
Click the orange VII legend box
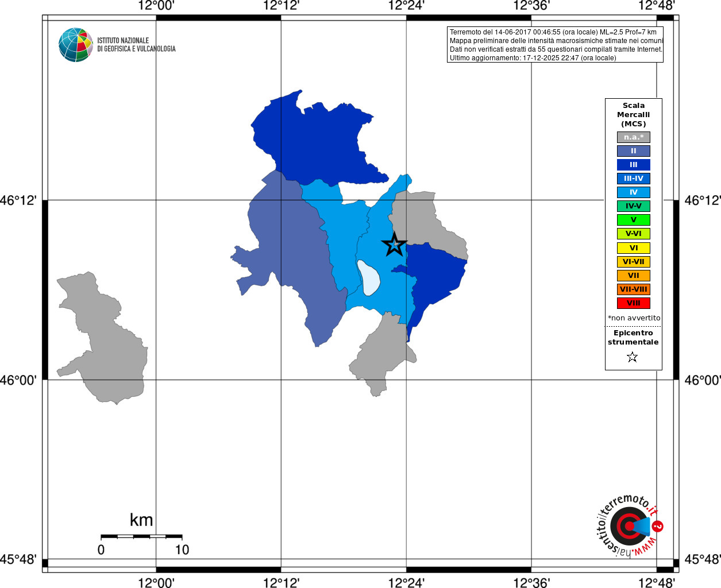point(634,276)
